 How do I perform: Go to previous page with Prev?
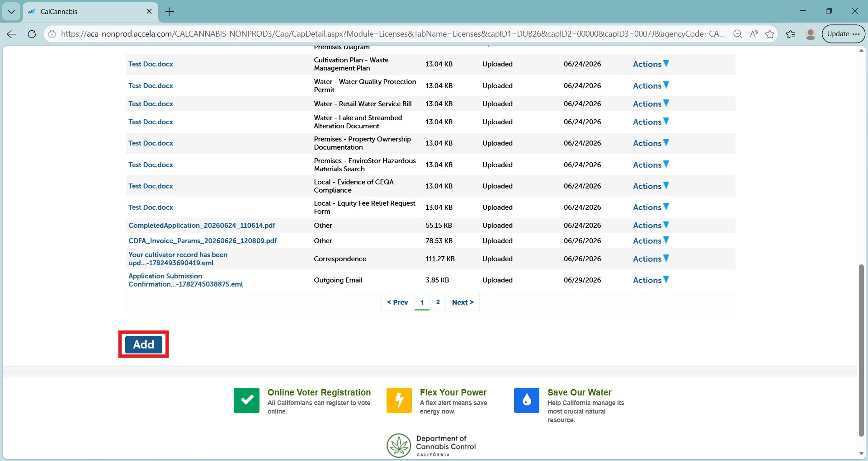(x=397, y=302)
